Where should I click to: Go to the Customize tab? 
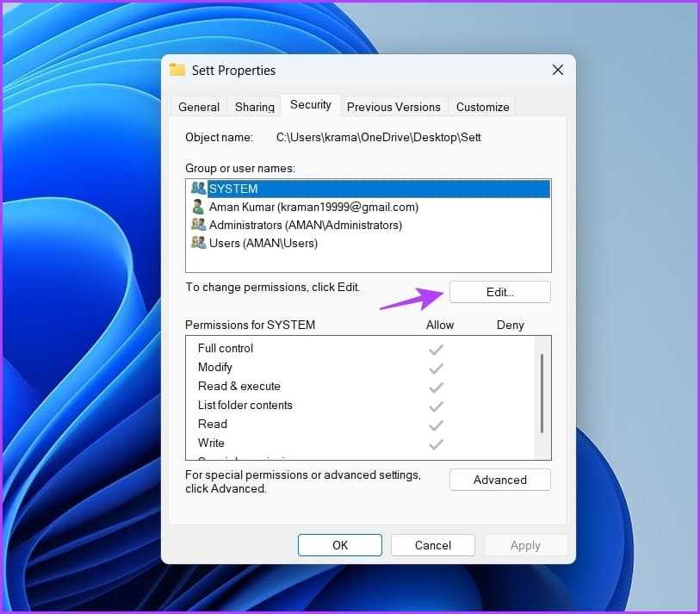[x=482, y=107]
